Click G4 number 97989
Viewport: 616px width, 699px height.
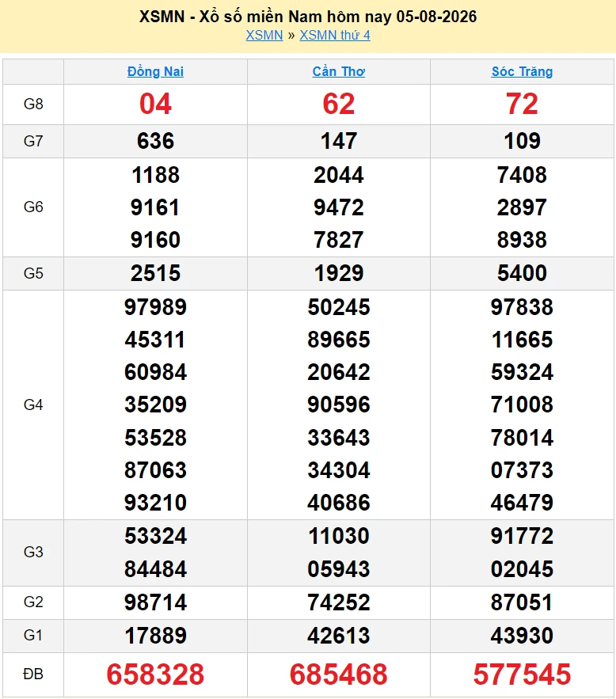tap(155, 307)
